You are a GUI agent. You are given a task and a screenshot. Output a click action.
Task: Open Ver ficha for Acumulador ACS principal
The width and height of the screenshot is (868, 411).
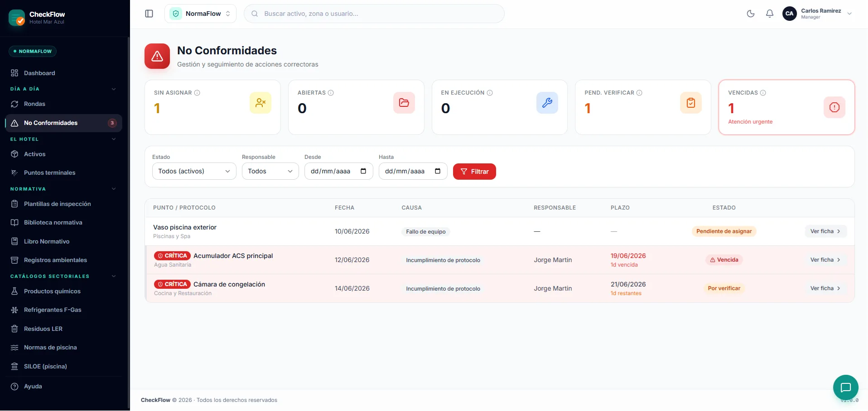pyautogui.click(x=825, y=260)
